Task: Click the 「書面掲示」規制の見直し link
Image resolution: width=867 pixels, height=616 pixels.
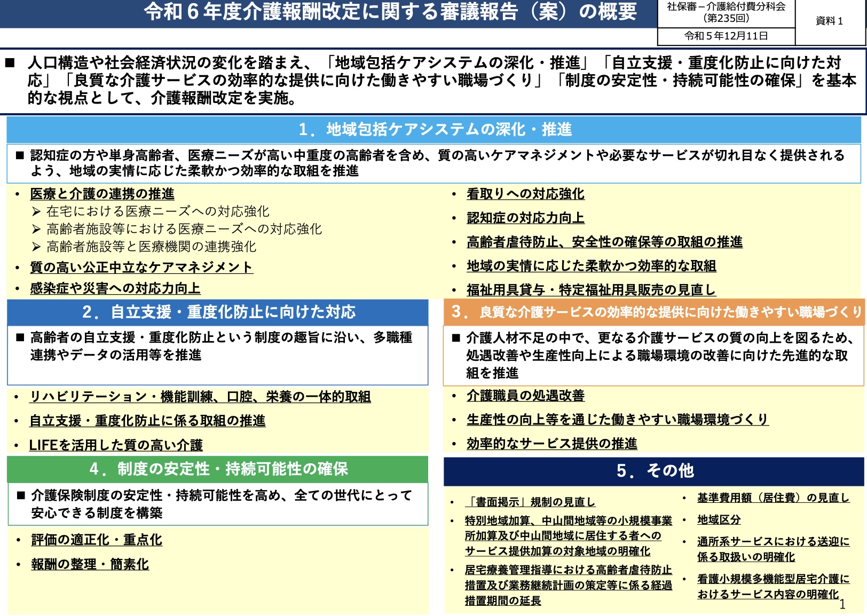Action: pyautogui.click(x=530, y=502)
